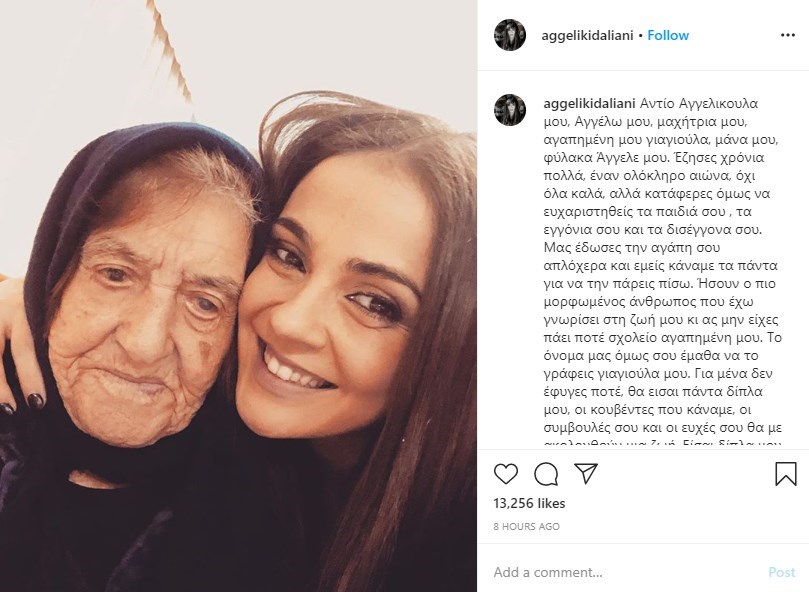This screenshot has width=809, height=592.
Task: Share the post with the paper plane icon
Action: pyautogui.click(x=586, y=473)
